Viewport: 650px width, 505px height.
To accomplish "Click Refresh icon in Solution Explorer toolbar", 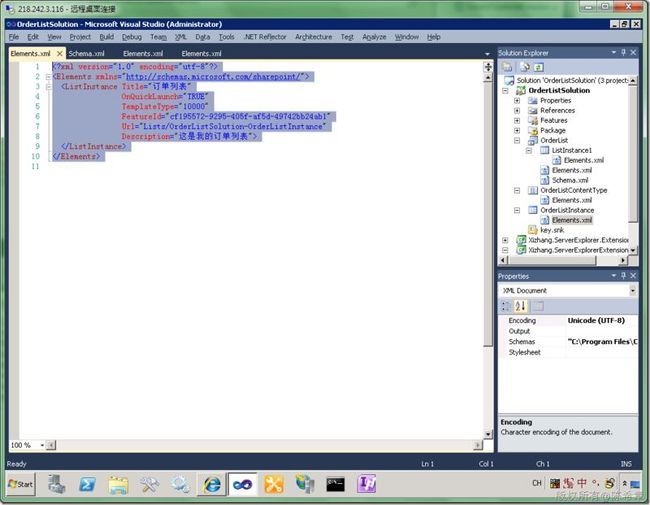I will 538,67.
